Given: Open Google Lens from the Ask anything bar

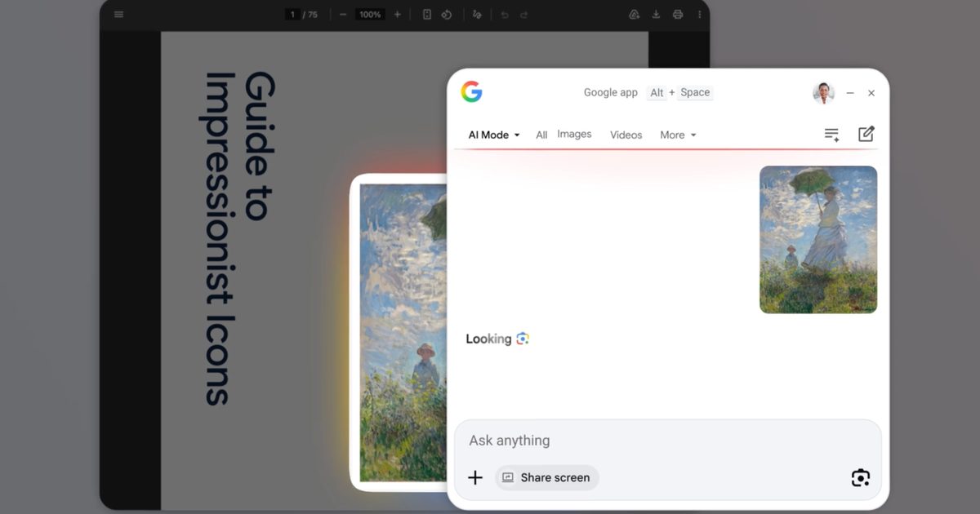Looking at the screenshot, I should coord(861,476).
